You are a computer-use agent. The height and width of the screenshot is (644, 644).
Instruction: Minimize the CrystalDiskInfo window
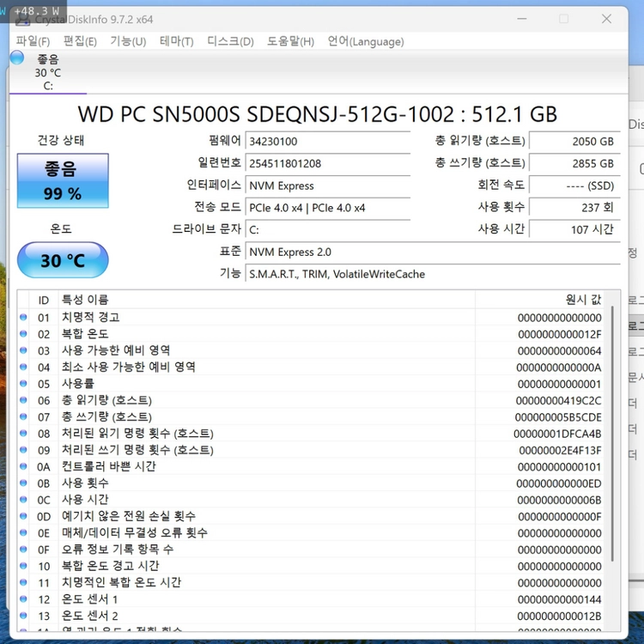522,19
